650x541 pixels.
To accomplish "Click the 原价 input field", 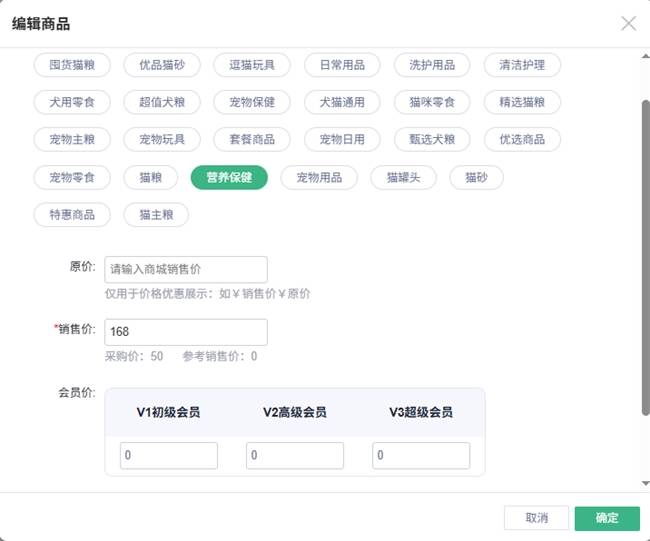I will (x=186, y=269).
